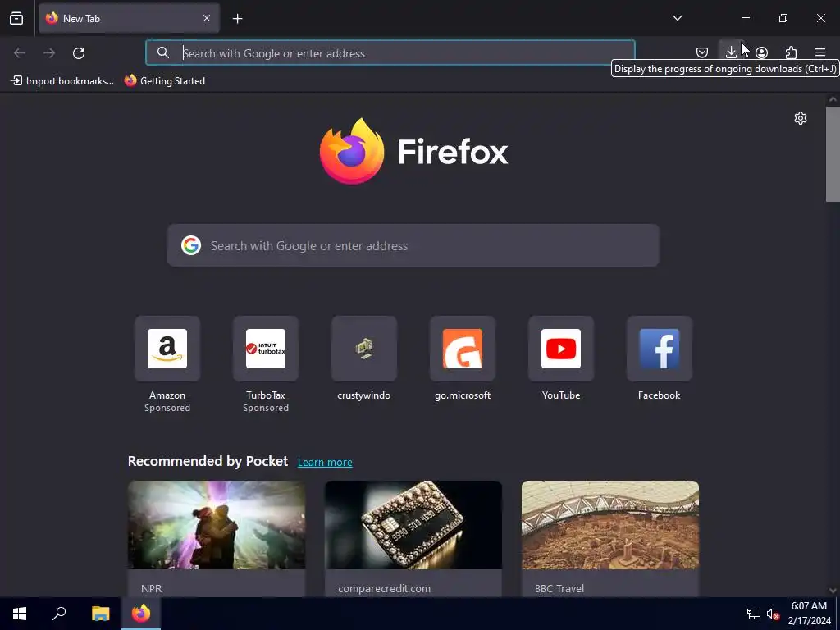840x630 pixels.
Task: Click the comparecredit.com source label
Action: (x=384, y=589)
